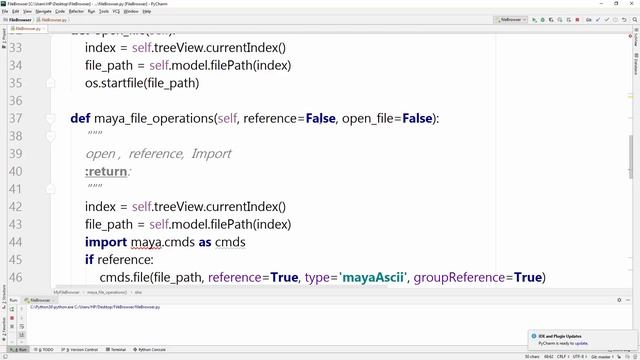Collapse the maya_file_operations function fold marker
This screenshot has width=640, height=360.
[x=51, y=119]
